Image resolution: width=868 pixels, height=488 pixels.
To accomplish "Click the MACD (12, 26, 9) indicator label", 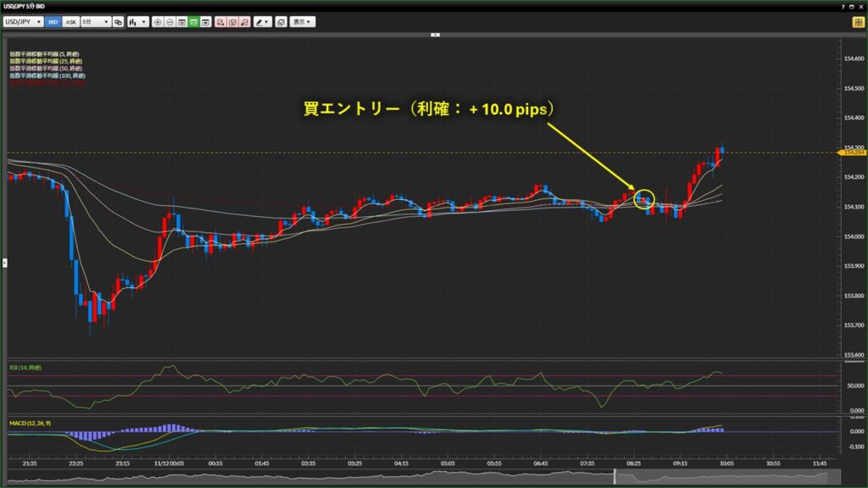I will click(x=30, y=422).
